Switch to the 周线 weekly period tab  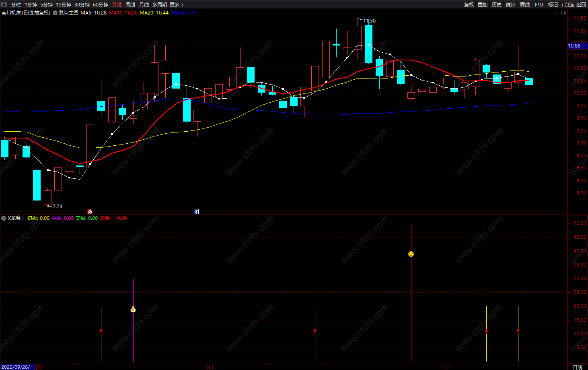tap(130, 5)
